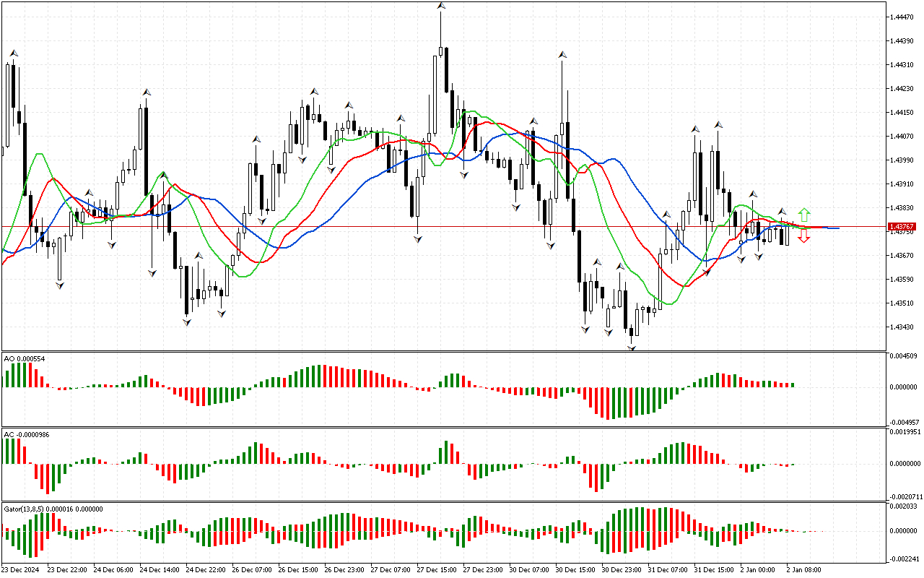
Task: Click the 1.43830 price axis label
Action: tap(903, 207)
